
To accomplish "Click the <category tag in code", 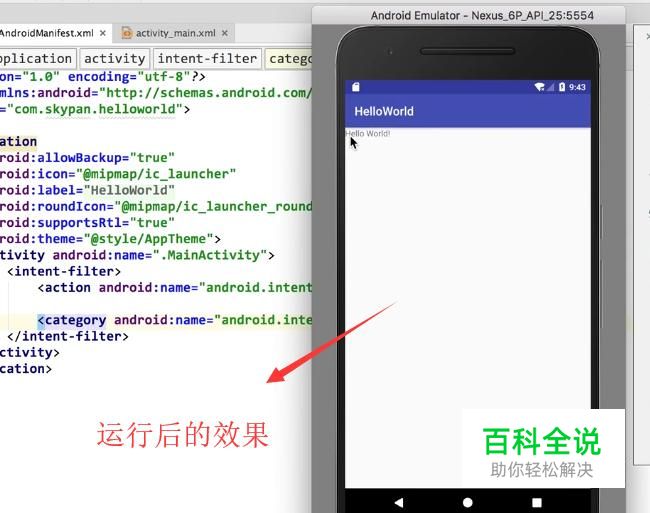I will coord(72,320).
